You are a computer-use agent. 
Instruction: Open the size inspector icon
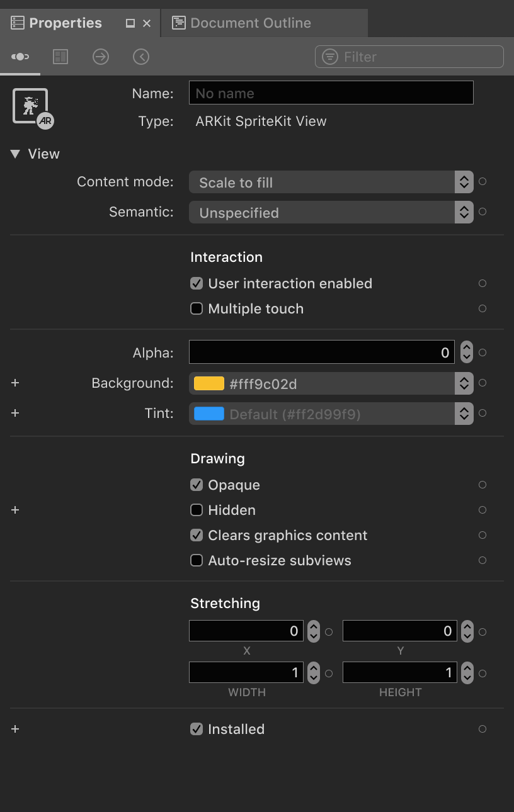(x=60, y=56)
